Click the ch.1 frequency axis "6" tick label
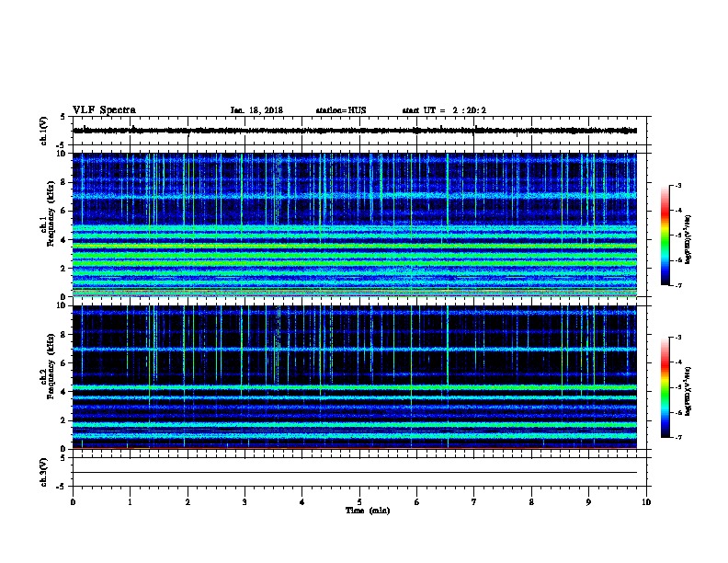Viewport: 728px width, 563px height. (63, 211)
